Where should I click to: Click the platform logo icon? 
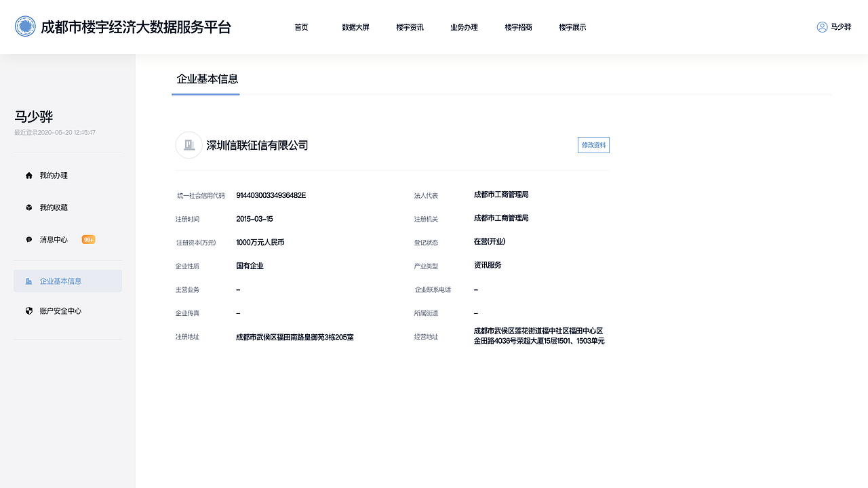[x=24, y=27]
